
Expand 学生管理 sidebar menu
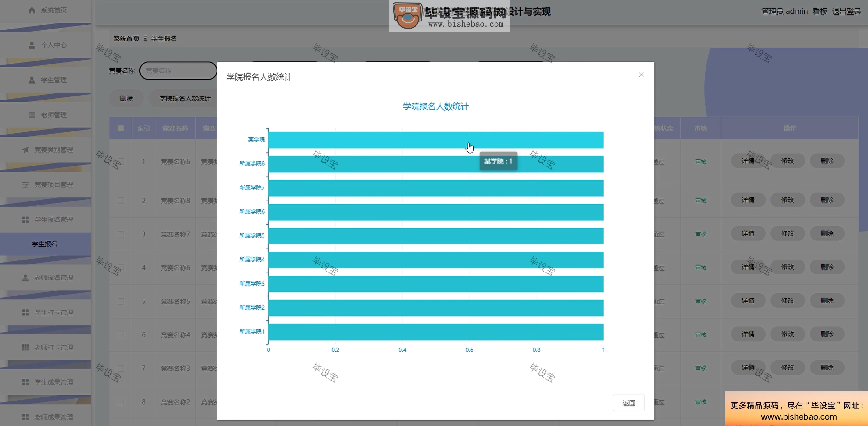coord(45,80)
